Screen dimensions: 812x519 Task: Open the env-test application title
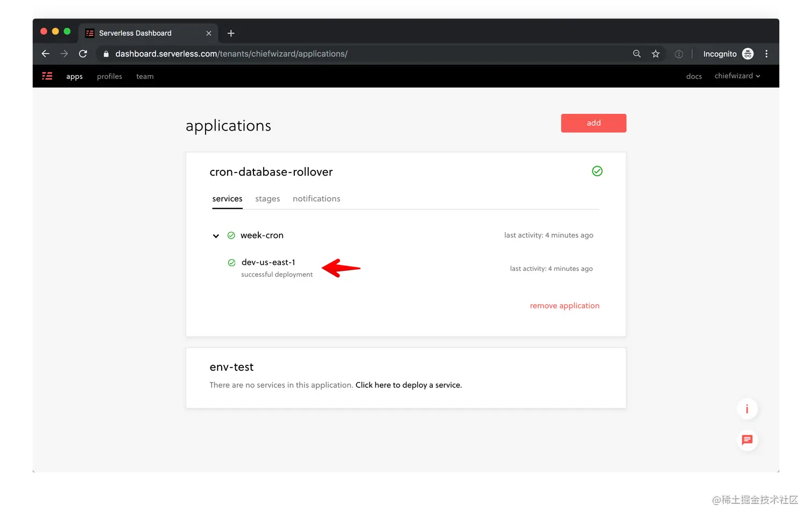[231, 367]
